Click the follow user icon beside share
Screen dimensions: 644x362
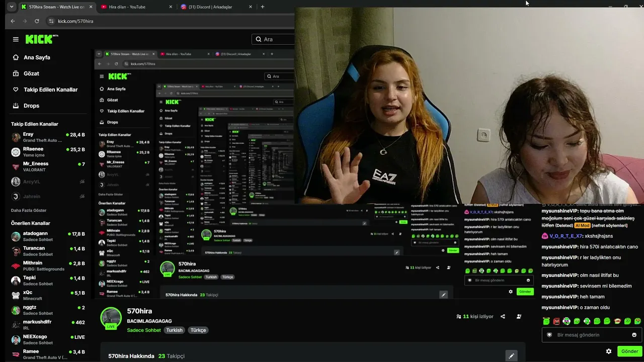click(519, 317)
